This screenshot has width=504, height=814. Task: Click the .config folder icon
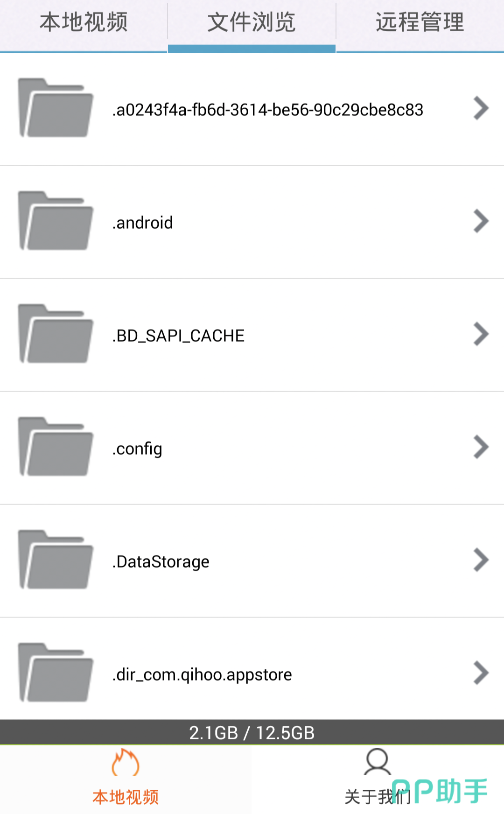point(56,447)
